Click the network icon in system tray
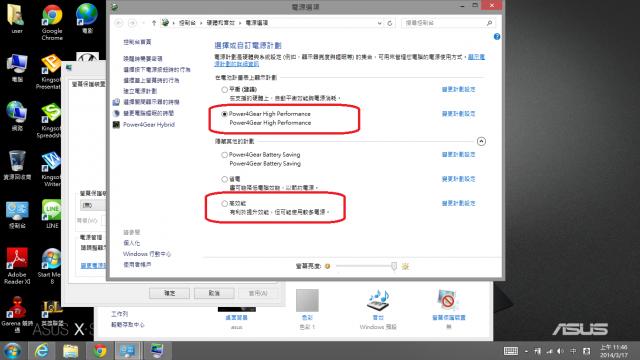640x360 pixels. pos(549,351)
